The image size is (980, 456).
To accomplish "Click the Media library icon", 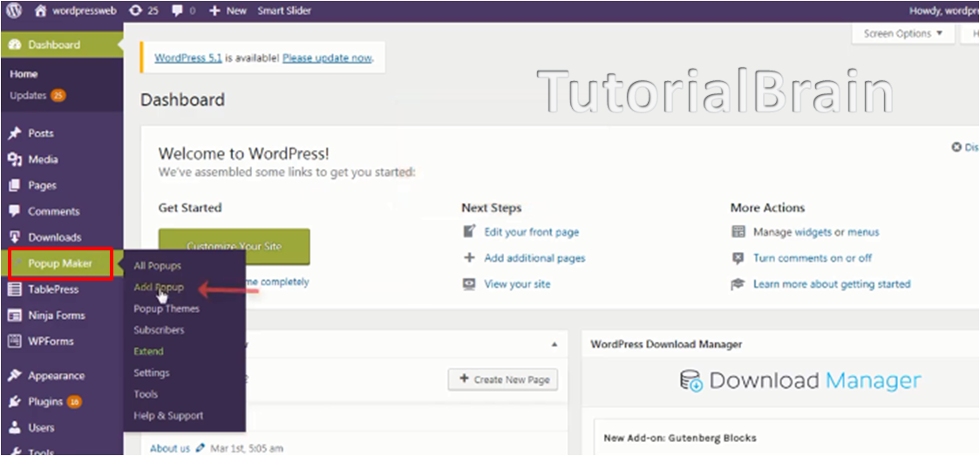I will pyautogui.click(x=15, y=160).
